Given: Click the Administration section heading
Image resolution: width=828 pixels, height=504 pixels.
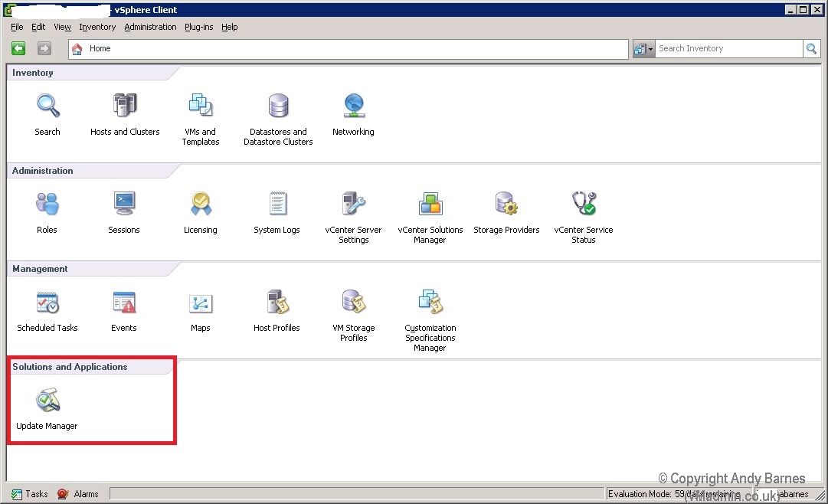Looking at the screenshot, I should click(43, 171).
